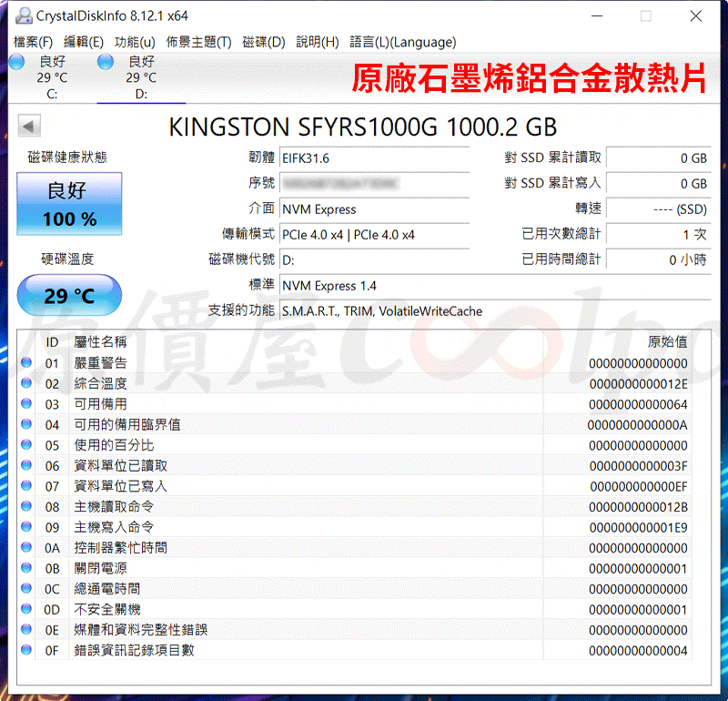Click raw value 000000000003F
Viewport: 728px width, 701px height.
click(x=639, y=465)
